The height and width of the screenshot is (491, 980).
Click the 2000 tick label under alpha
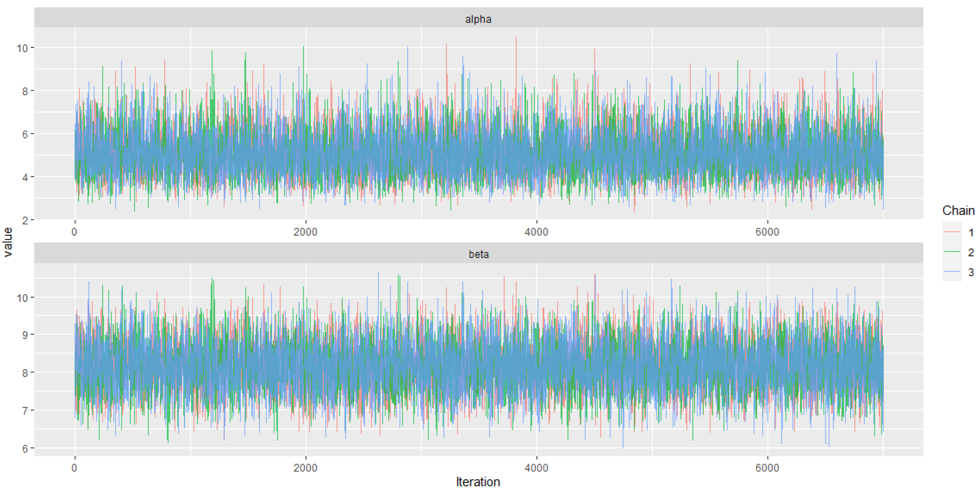click(x=305, y=232)
